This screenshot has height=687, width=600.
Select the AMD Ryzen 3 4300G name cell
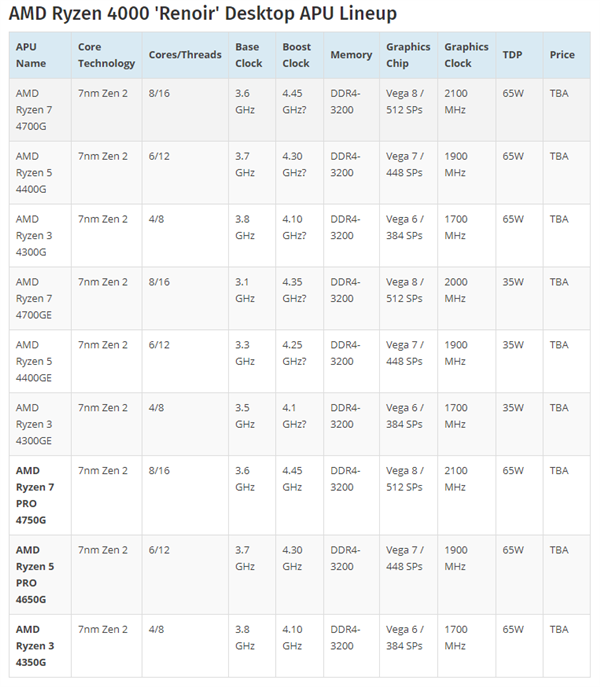tap(33, 235)
